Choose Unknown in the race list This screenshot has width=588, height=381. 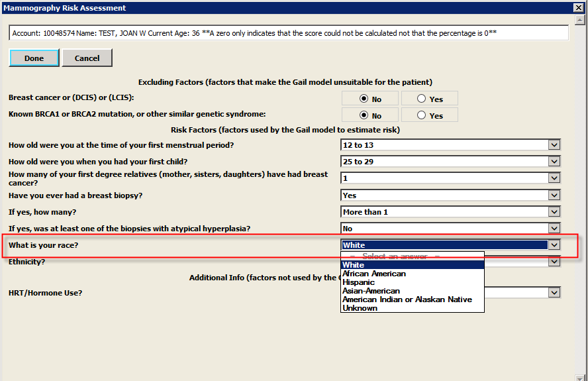tap(360, 308)
